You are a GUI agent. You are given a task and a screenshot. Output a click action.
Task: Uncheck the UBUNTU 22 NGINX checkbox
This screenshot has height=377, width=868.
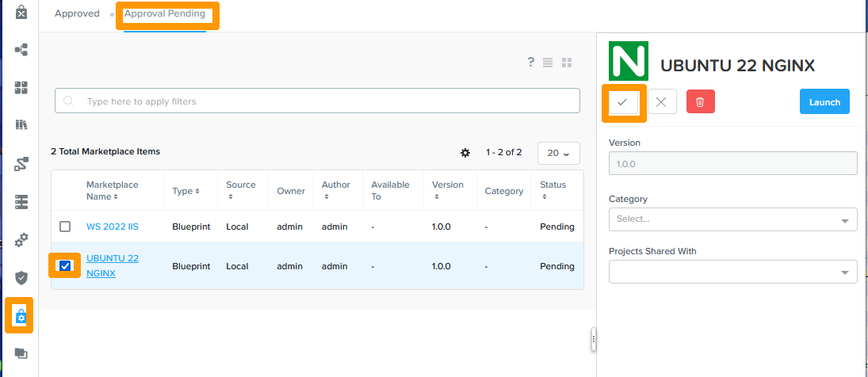(x=65, y=266)
